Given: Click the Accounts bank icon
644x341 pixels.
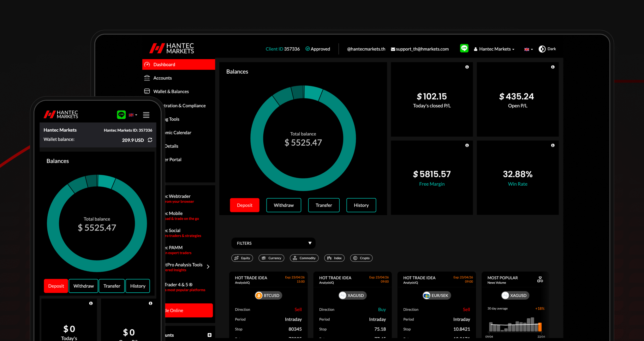Looking at the screenshot, I should click(147, 78).
